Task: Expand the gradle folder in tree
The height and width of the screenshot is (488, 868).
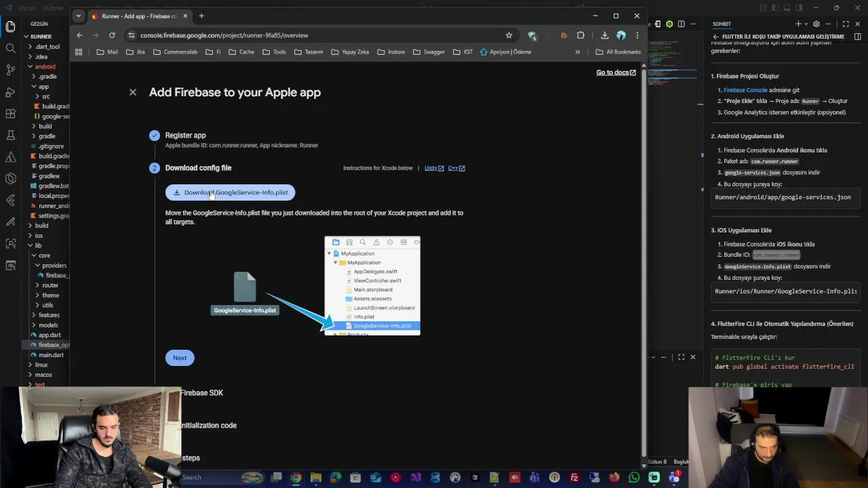Action: pyautogui.click(x=43, y=136)
